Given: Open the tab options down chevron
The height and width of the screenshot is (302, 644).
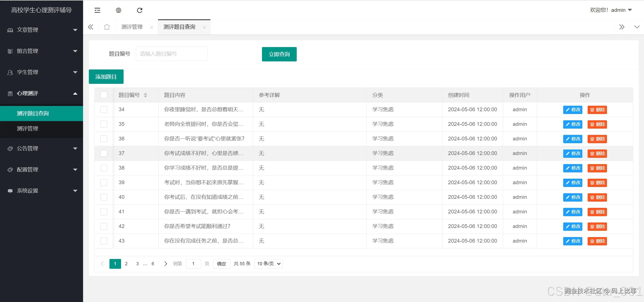Looking at the screenshot, I should tap(637, 27).
